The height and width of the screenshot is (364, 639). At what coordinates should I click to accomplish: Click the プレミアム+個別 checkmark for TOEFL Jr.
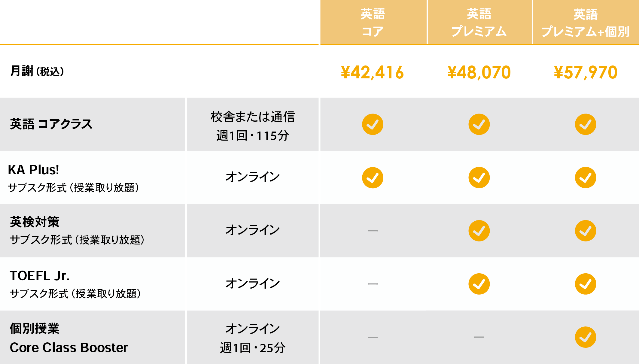585,284
